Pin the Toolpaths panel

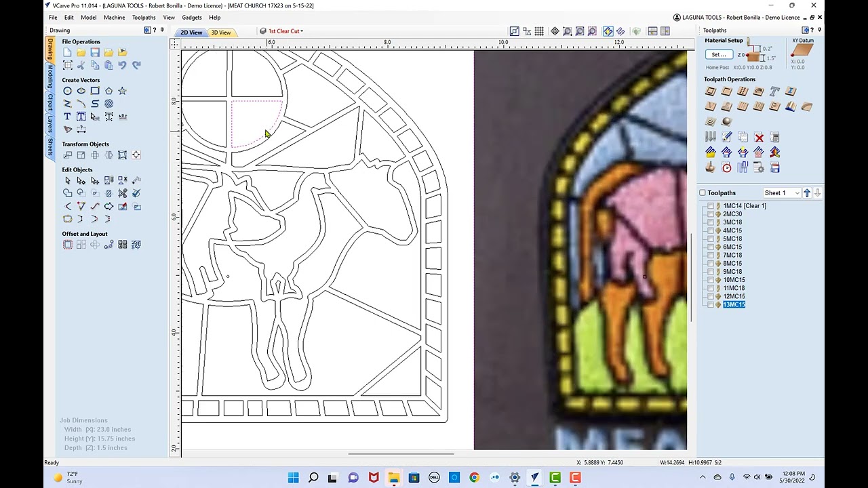819,30
